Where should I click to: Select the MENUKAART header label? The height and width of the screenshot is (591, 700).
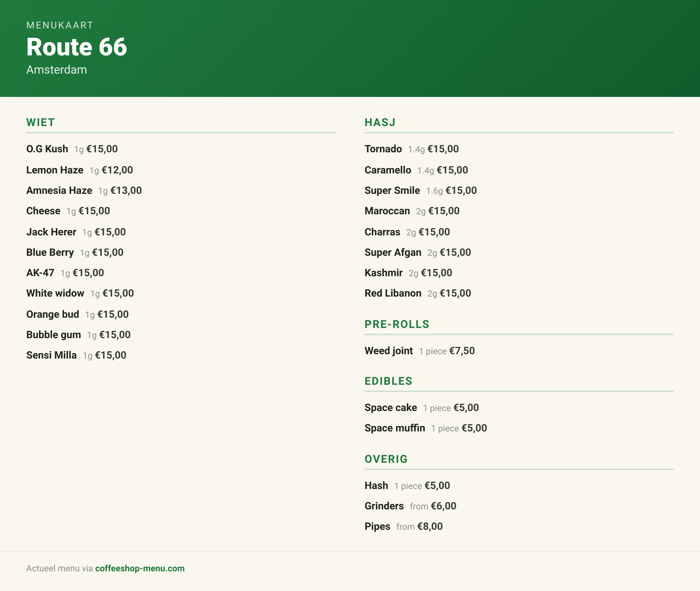pos(60,25)
